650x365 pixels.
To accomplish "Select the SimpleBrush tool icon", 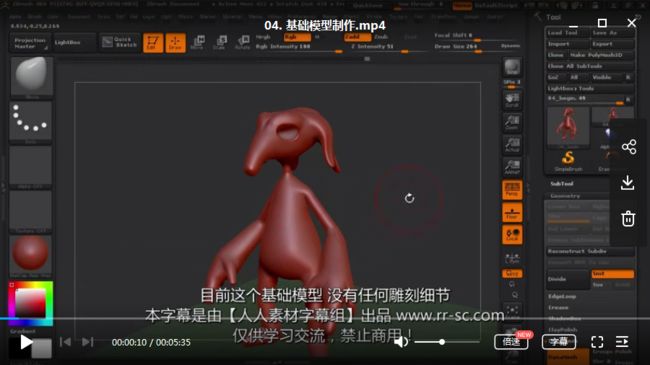I will pyautogui.click(x=568, y=161).
